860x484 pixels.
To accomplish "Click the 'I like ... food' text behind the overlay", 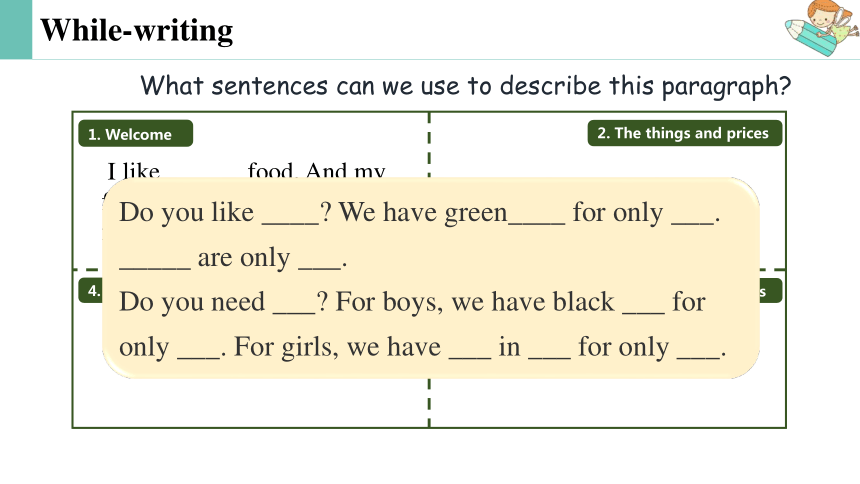I will click(246, 171).
